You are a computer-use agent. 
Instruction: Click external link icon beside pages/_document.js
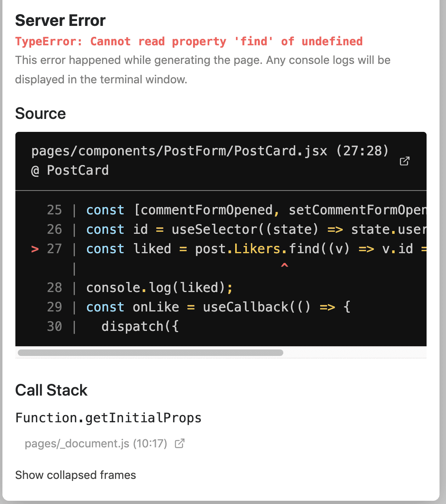[x=180, y=444]
